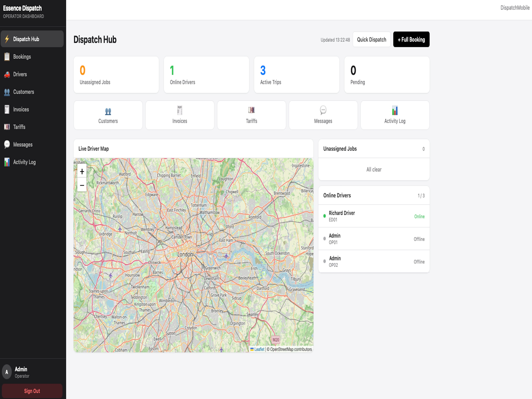Open the Leaflet attribution link

pos(259,349)
